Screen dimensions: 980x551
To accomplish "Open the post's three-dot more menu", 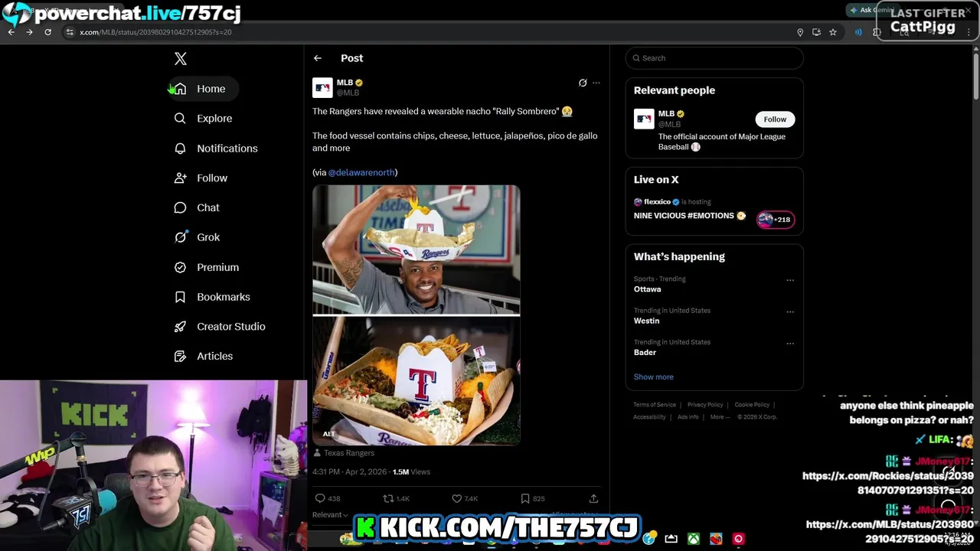I will (596, 83).
